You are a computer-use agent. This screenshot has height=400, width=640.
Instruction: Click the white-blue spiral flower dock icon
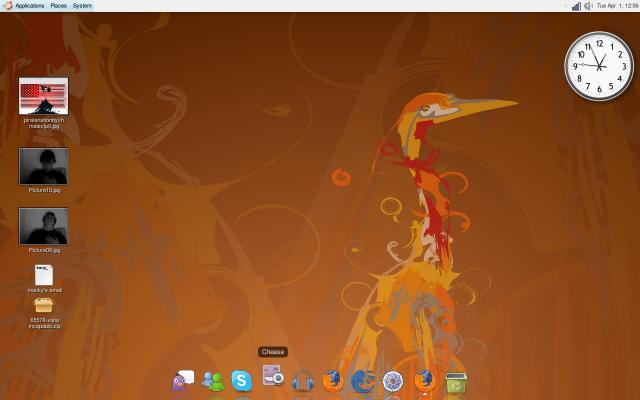pyautogui.click(x=393, y=381)
